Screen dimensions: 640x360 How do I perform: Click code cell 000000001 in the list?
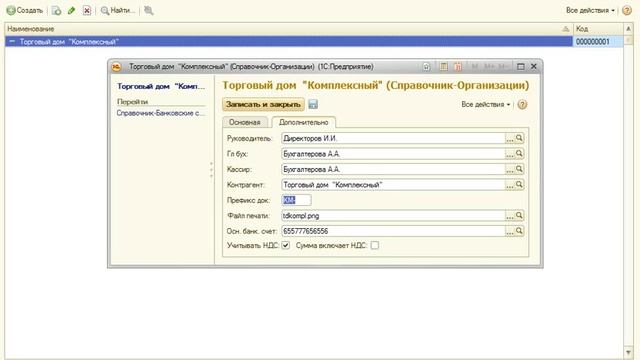click(x=598, y=42)
